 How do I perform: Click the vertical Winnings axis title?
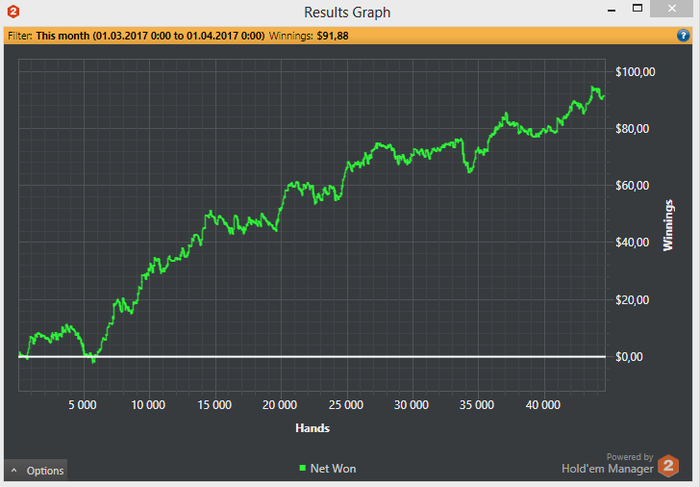pyautogui.click(x=668, y=225)
